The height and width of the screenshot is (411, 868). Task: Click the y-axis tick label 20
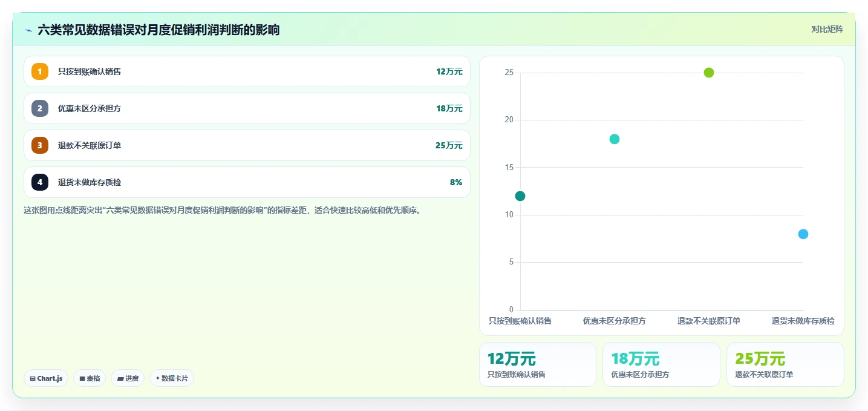(x=509, y=120)
